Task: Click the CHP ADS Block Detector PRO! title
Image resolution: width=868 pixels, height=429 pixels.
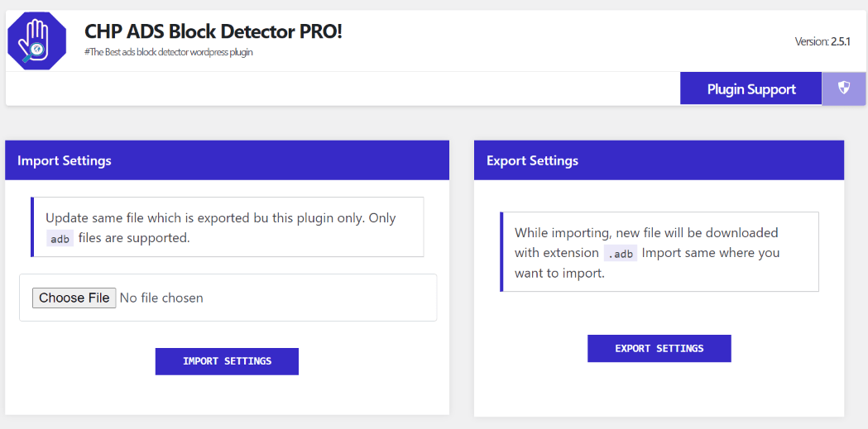Action: (x=213, y=31)
